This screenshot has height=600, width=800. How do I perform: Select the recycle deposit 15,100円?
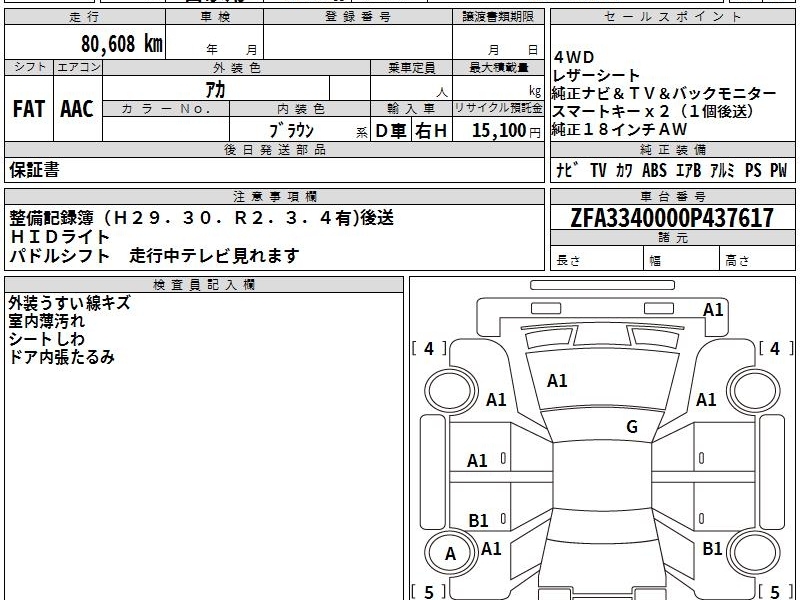tap(506, 131)
